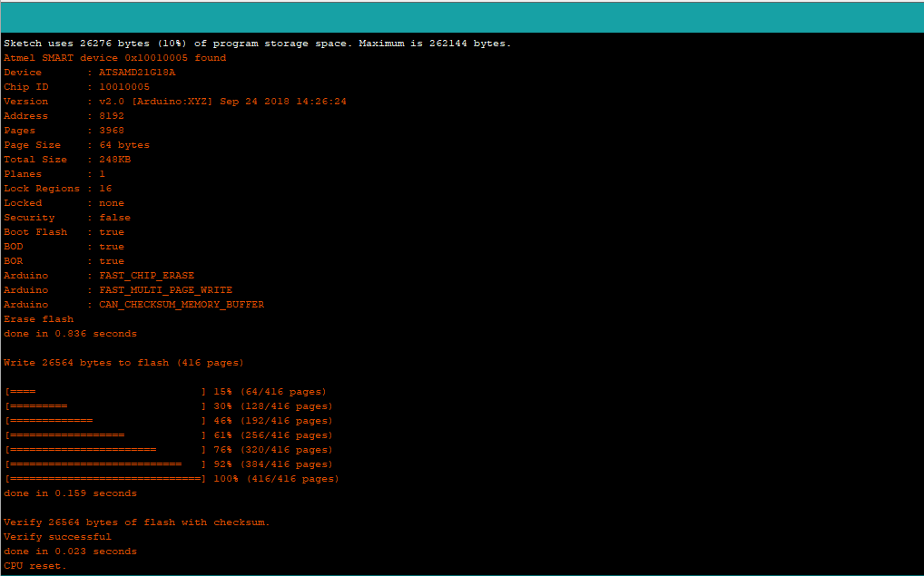Select the Page Size 64 bytes line
The height and width of the screenshot is (576, 924).
pos(77,145)
